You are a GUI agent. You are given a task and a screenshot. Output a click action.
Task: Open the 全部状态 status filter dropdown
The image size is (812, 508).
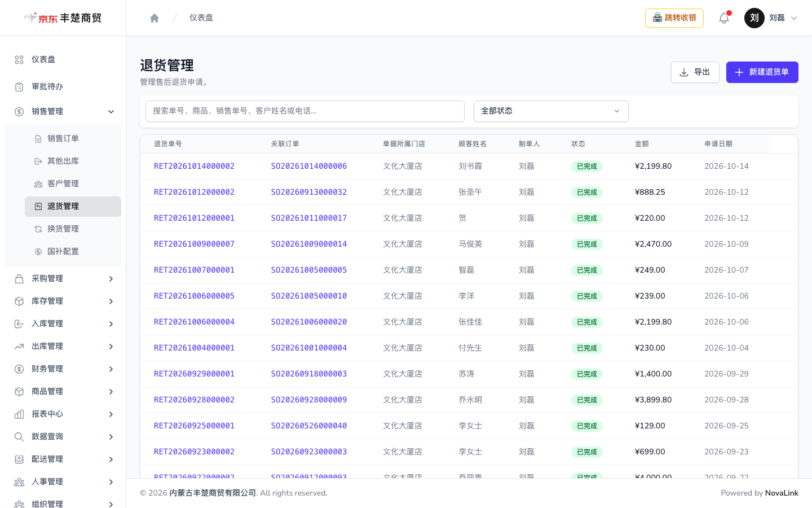pyautogui.click(x=551, y=111)
